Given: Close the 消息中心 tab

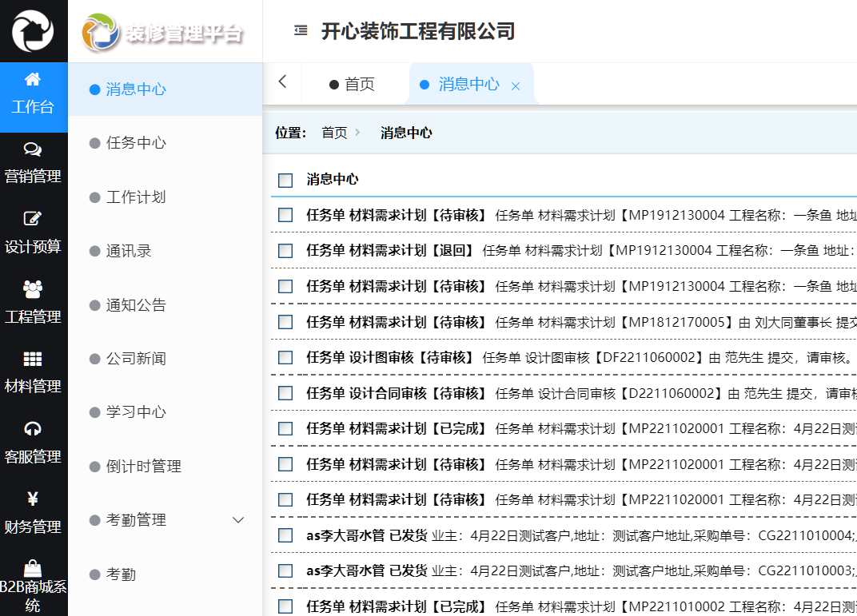Looking at the screenshot, I should pos(515,83).
